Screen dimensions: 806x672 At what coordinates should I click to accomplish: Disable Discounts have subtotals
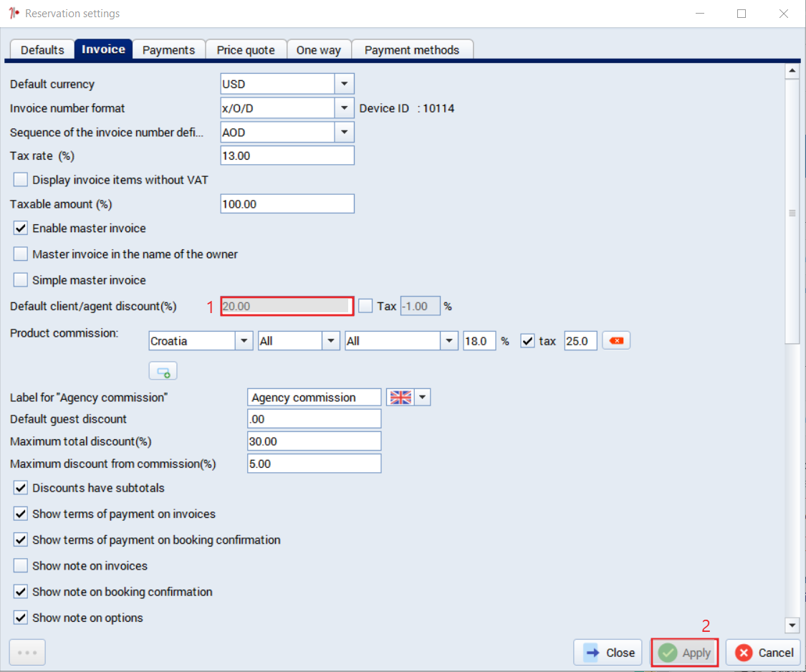[21, 487]
